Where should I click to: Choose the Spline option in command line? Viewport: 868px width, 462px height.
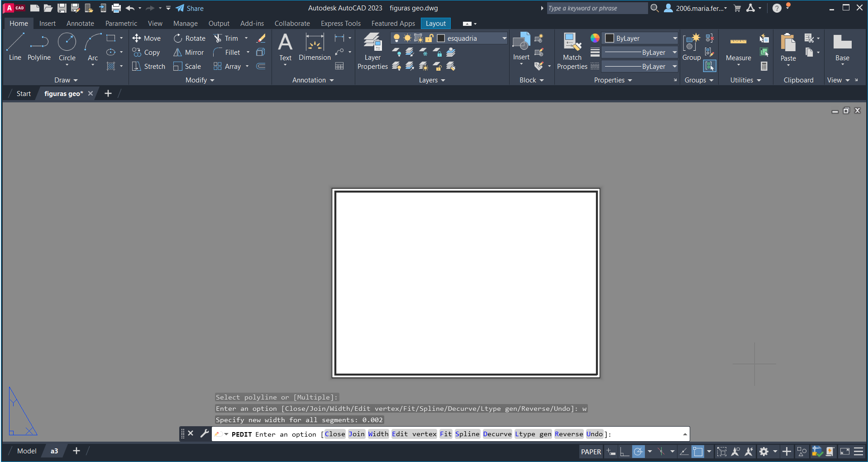pos(467,434)
